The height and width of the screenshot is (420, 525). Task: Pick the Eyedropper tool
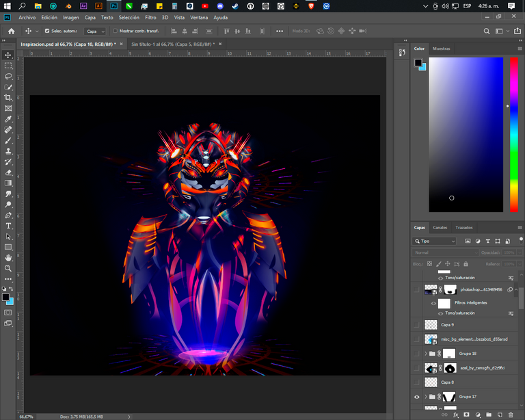pos(8,119)
